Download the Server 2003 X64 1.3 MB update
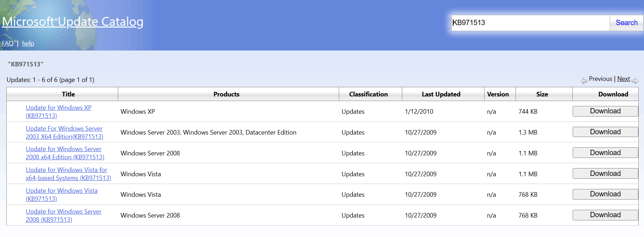This screenshot has width=644, height=237. pyautogui.click(x=605, y=132)
